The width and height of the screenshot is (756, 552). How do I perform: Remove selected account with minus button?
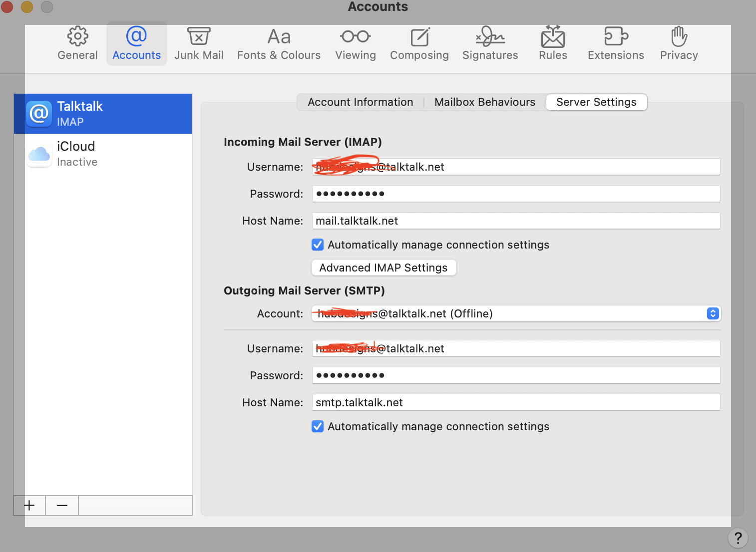pyautogui.click(x=62, y=506)
